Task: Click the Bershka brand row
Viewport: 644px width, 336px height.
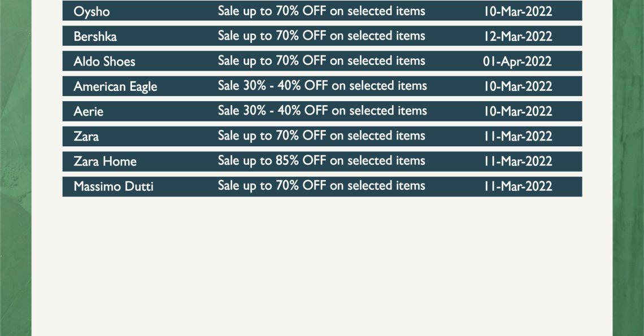Action: [322, 36]
